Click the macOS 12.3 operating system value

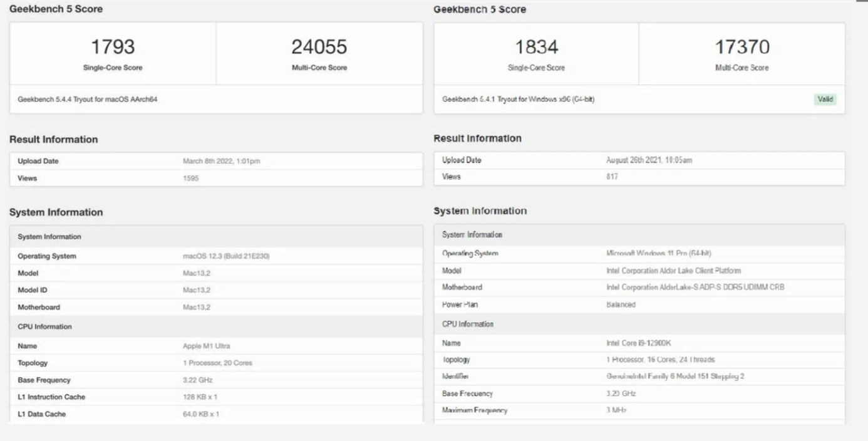[226, 256]
